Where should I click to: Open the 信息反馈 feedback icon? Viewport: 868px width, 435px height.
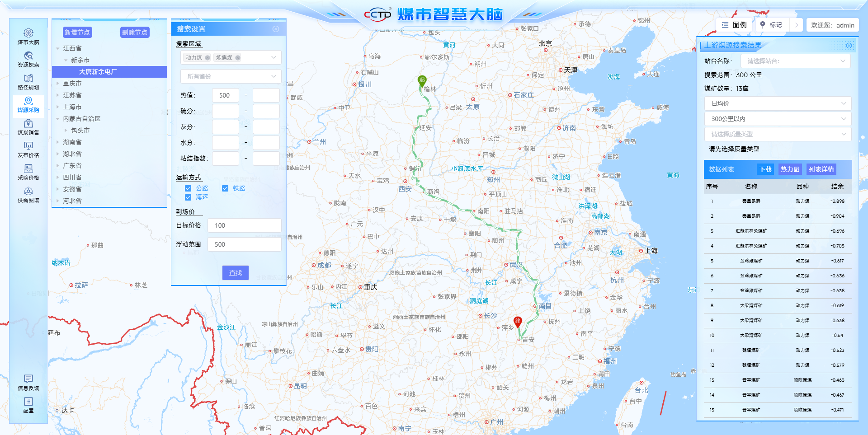[x=28, y=382]
